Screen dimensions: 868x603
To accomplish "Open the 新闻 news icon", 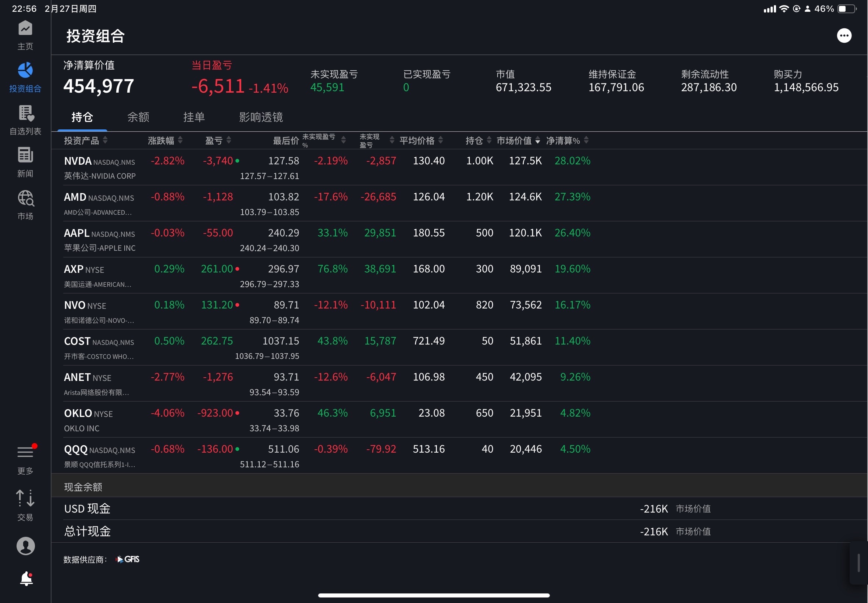I will pyautogui.click(x=25, y=155).
